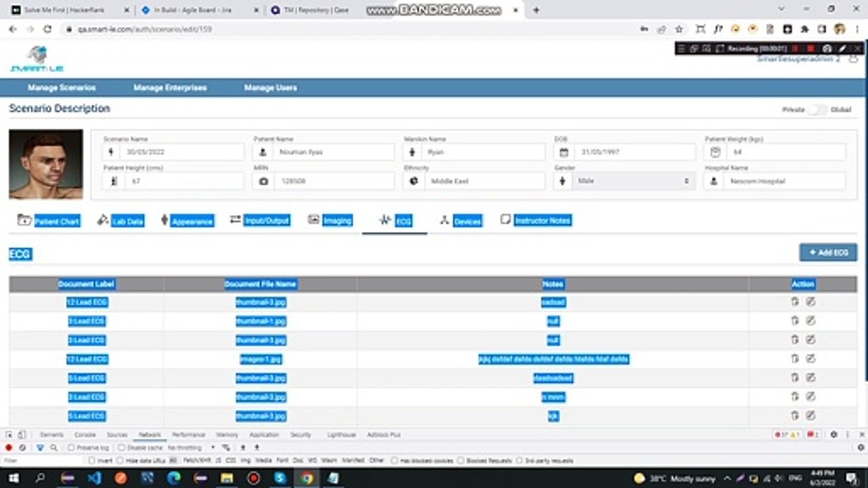Image resolution: width=868 pixels, height=488 pixels.
Task: Open Manage Users menu
Action: pos(271,88)
